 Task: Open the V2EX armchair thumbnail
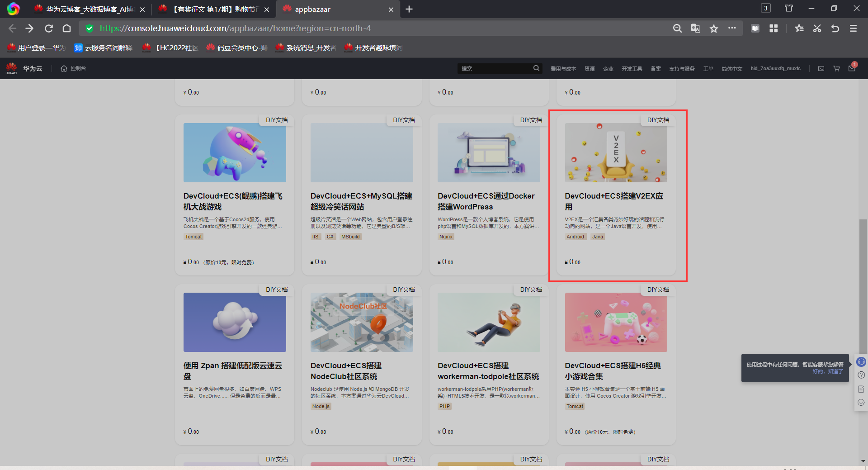click(x=616, y=152)
